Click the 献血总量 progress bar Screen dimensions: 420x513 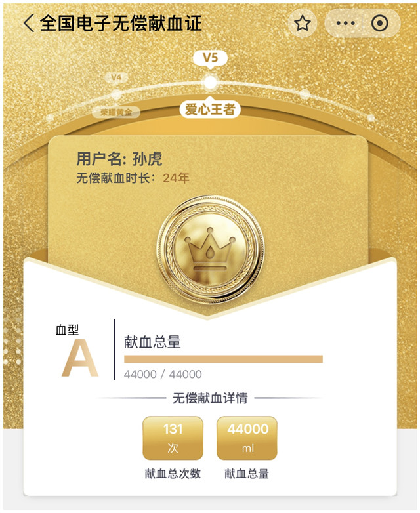[x=223, y=359]
